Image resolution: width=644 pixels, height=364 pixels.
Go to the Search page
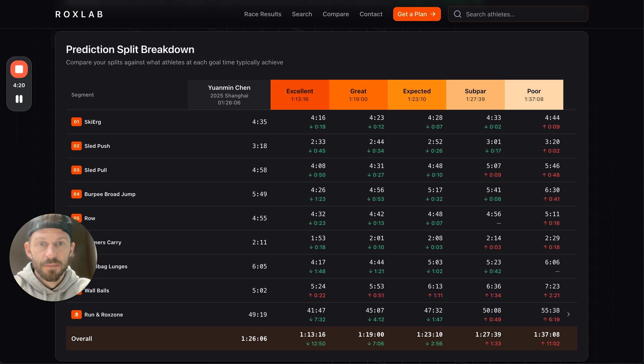click(x=302, y=14)
